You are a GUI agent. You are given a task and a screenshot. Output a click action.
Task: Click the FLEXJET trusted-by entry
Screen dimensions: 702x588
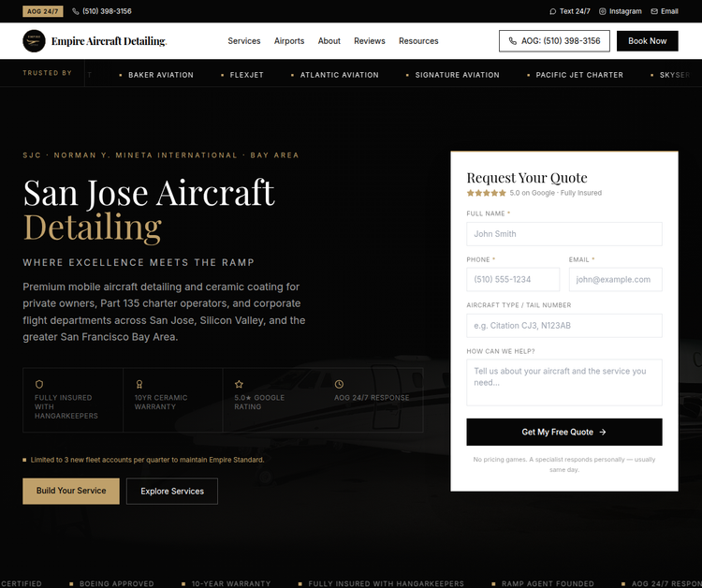[x=247, y=75]
